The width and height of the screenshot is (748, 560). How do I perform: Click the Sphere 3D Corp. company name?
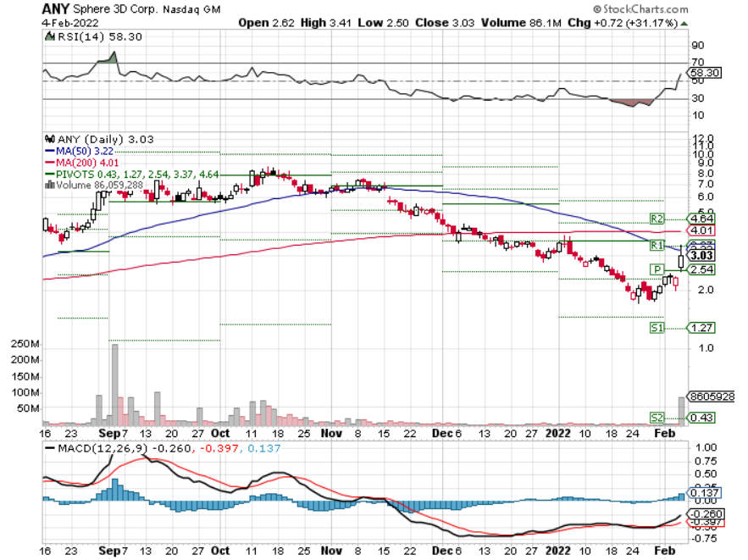pyautogui.click(x=115, y=9)
